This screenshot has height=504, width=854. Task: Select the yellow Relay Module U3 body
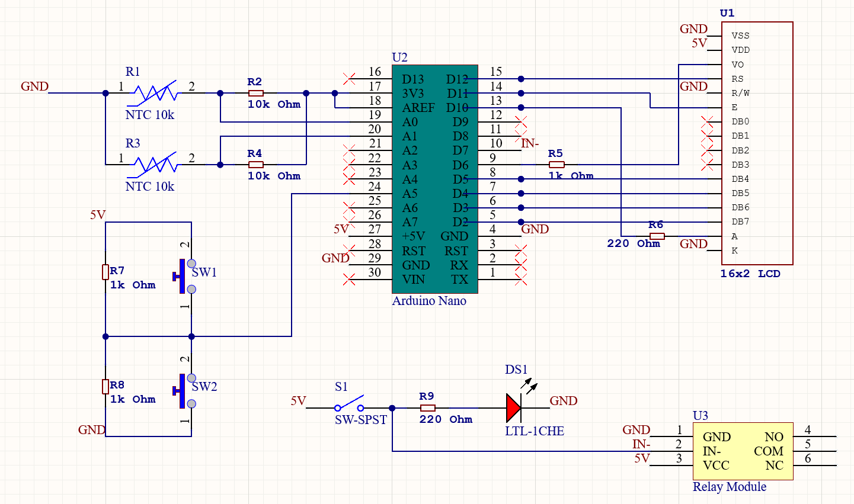[743, 451]
